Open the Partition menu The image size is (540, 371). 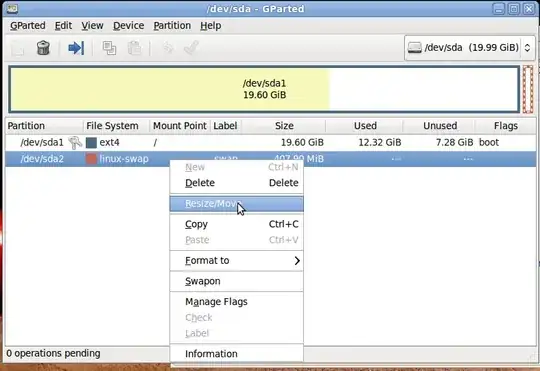(172, 25)
